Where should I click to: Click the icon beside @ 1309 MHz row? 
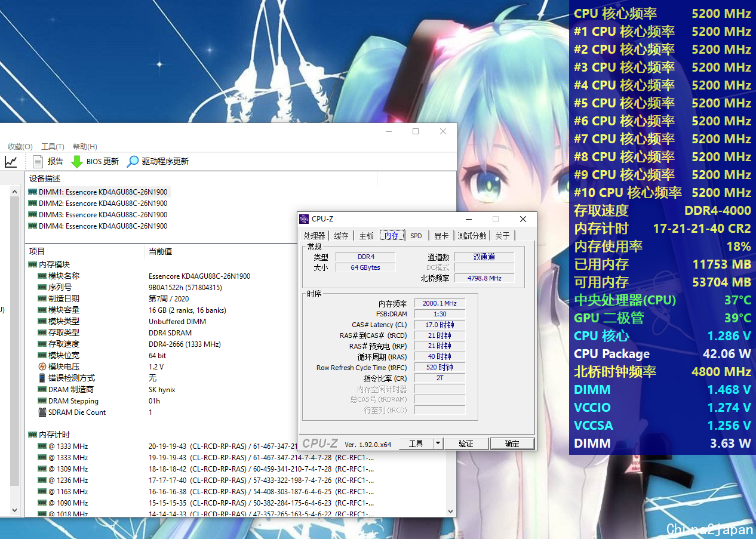(42, 469)
